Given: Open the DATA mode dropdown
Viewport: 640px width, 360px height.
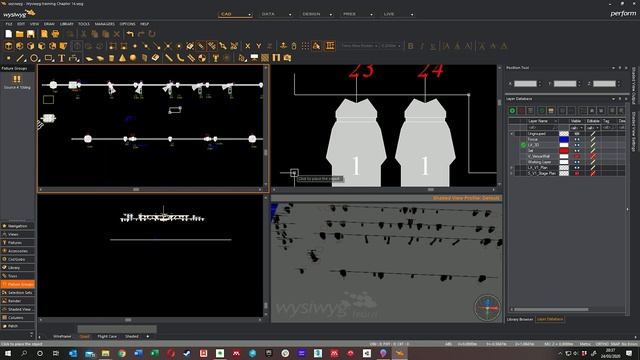Looking at the screenshot, I should click(290, 14).
